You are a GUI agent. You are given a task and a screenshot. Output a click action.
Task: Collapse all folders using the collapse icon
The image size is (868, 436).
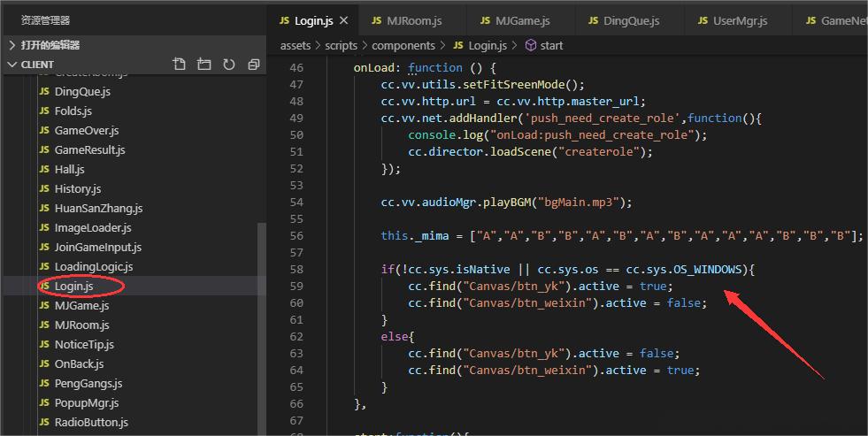coord(254,65)
